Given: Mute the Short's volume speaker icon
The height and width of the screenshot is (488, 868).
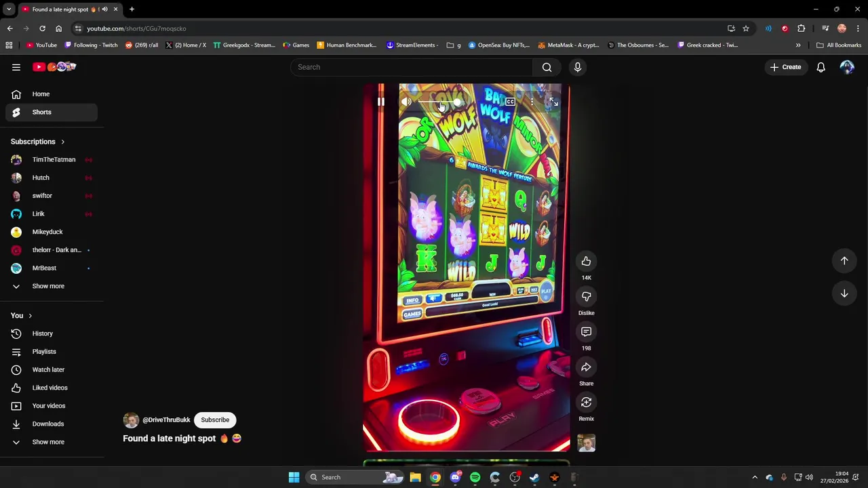Looking at the screenshot, I should tap(406, 102).
